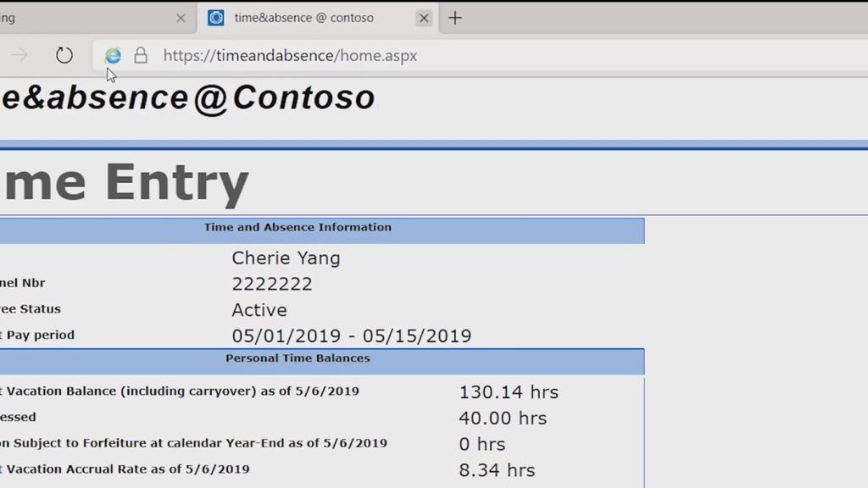Select the employee name Cherie Yang
Image resolution: width=868 pixels, height=488 pixels.
click(286, 258)
